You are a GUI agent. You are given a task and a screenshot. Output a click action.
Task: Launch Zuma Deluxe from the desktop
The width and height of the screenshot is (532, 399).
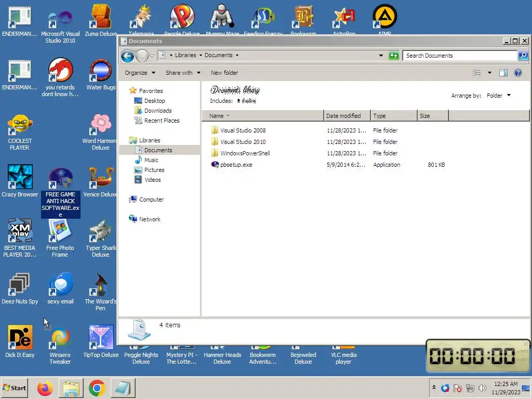coord(101,20)
